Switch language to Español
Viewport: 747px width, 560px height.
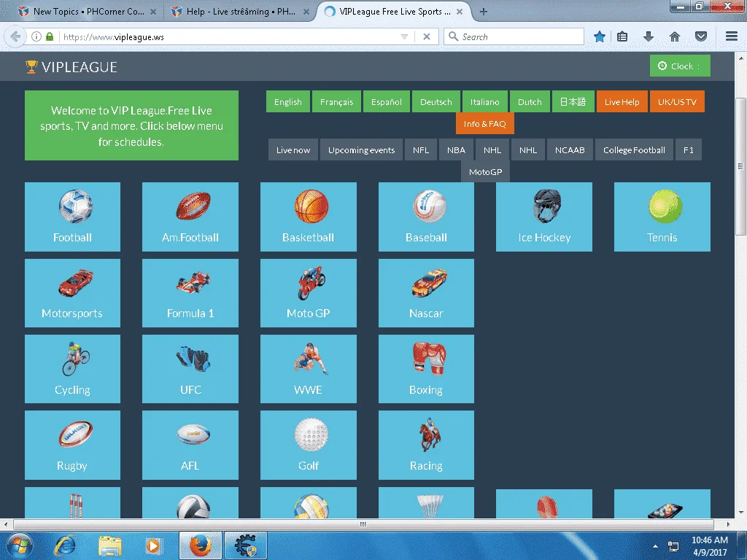tap(387, 101)
